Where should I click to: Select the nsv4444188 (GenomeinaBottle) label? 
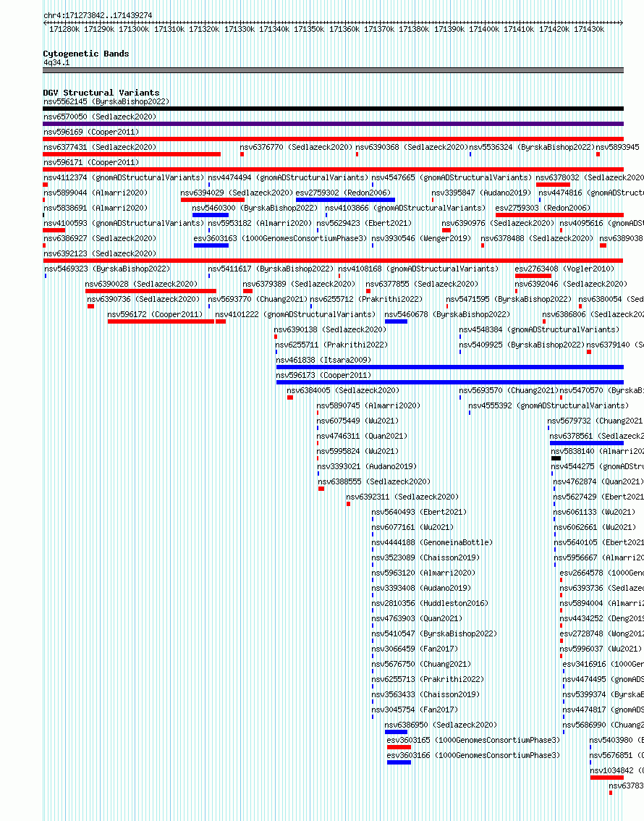click(432, 542)
